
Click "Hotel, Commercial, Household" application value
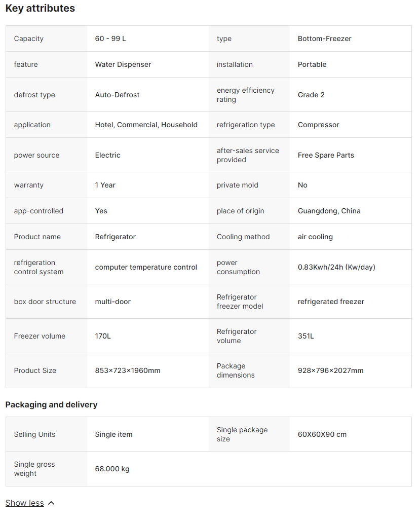[x=146, y=125]
